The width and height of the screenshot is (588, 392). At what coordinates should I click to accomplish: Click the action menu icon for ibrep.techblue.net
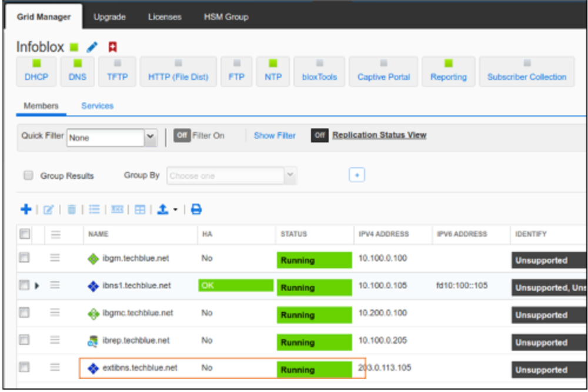(55, 340)
